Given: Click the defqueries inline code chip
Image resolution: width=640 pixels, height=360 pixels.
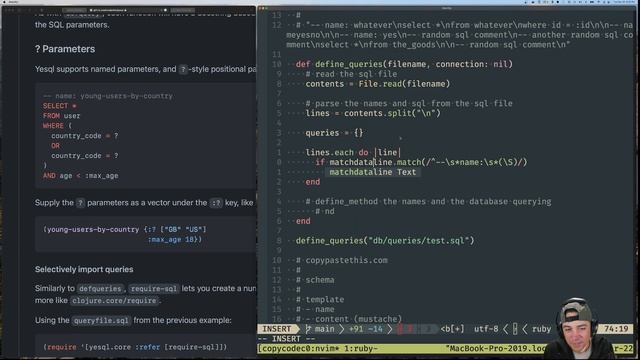Looking at the screenshot, I should 100,289.
